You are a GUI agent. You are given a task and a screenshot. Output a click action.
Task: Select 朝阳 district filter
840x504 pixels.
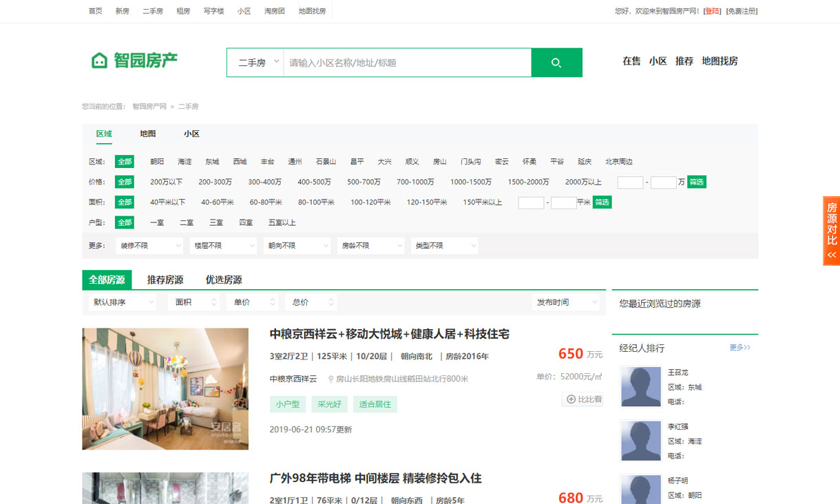coord(157,162)
